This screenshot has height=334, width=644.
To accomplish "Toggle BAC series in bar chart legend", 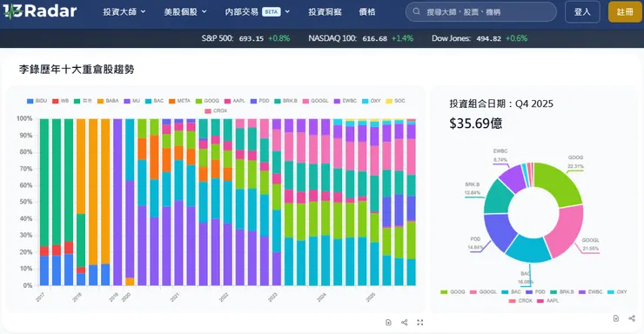I will point(155,101).
